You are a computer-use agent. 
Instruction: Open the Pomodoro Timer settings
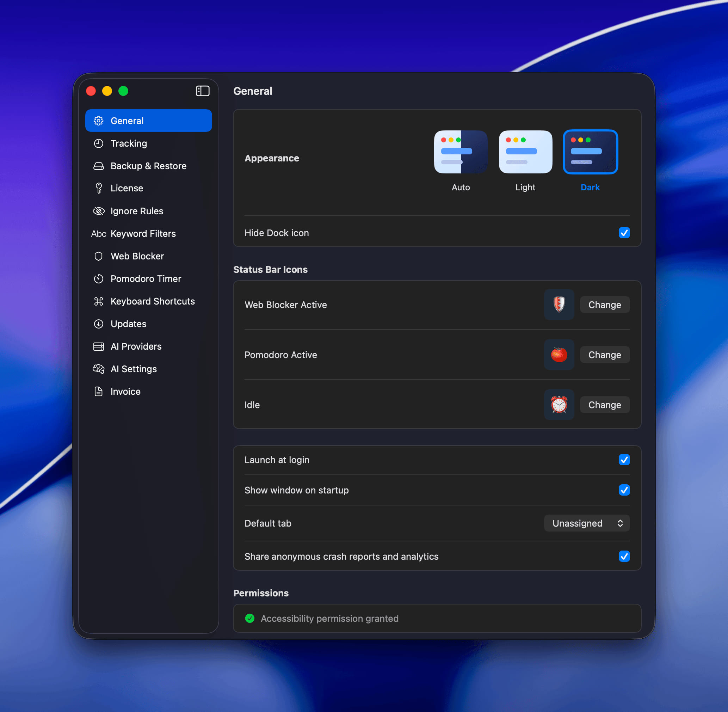[x=146, y=278]
